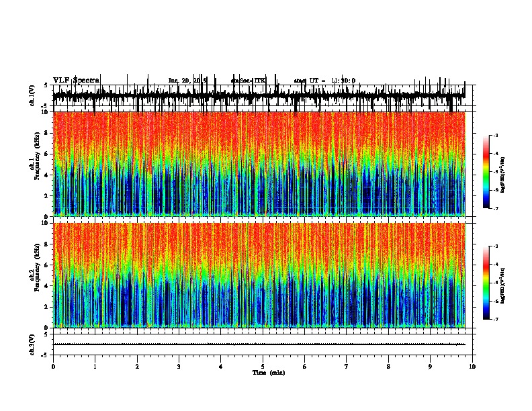Click the date label 'Jan. 20, 2019'
This screenshot has height=411, width=532.
click(x=187, y=81)
